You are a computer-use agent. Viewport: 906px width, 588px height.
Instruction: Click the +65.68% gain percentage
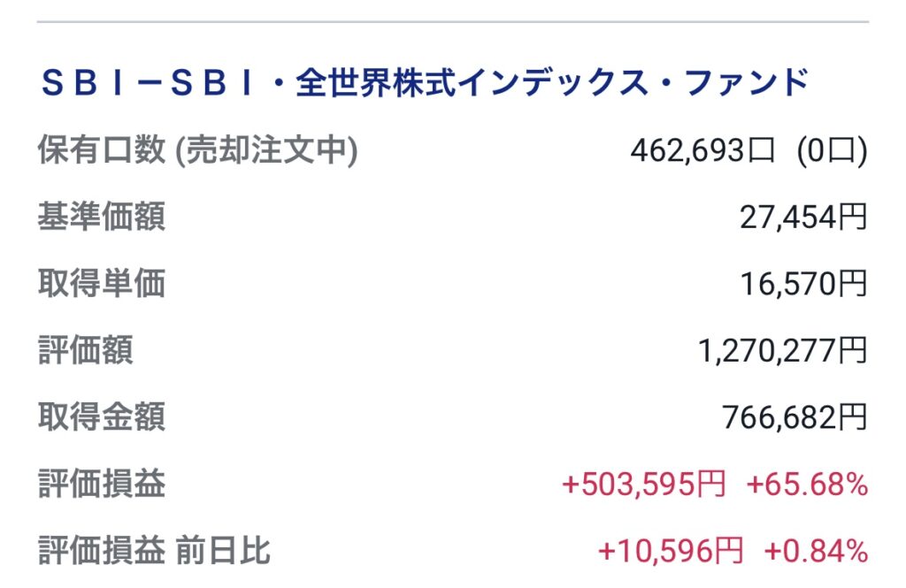pos(807,484)
